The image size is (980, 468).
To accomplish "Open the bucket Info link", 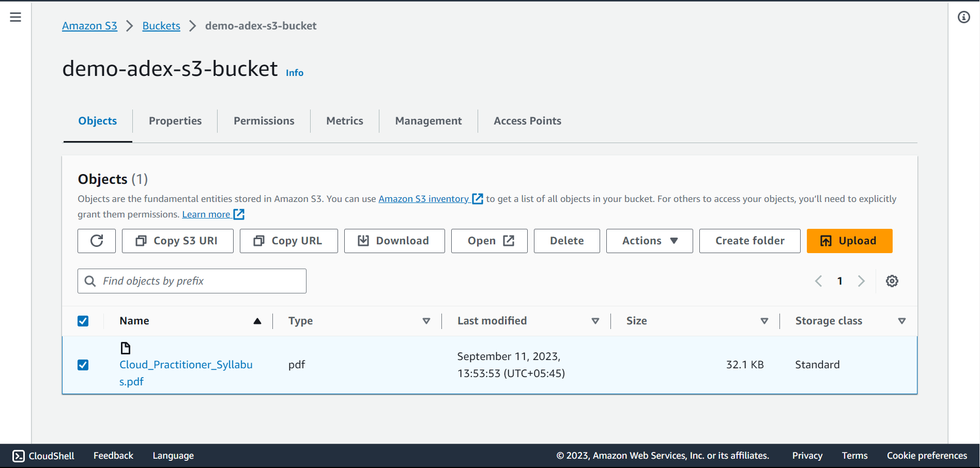I will 295,73.
